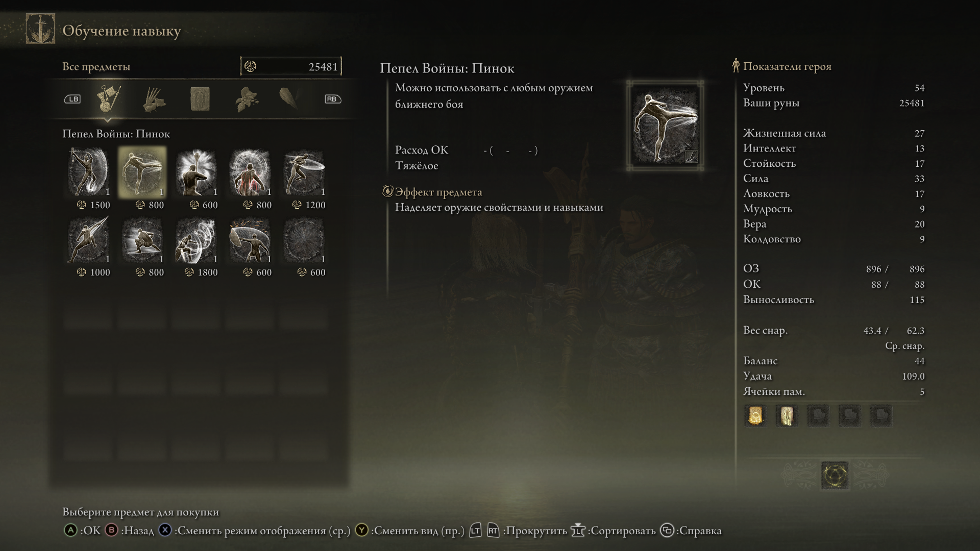
Task: Choose the 1200-rune spinning slash Ash of War
Action: (x=304, y=172)
